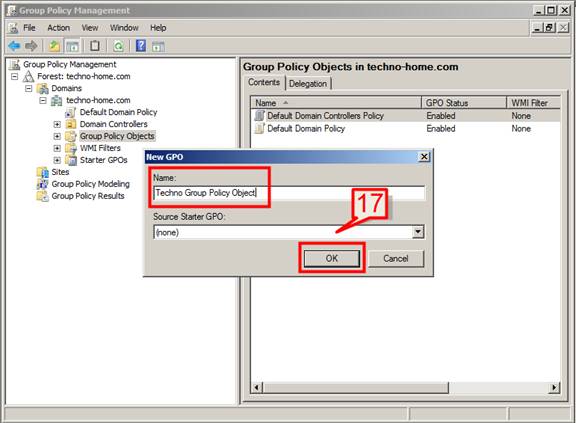The image size is (576, 423).
Task: Confirm the New GPO with OK
Action: coord(332,258)
